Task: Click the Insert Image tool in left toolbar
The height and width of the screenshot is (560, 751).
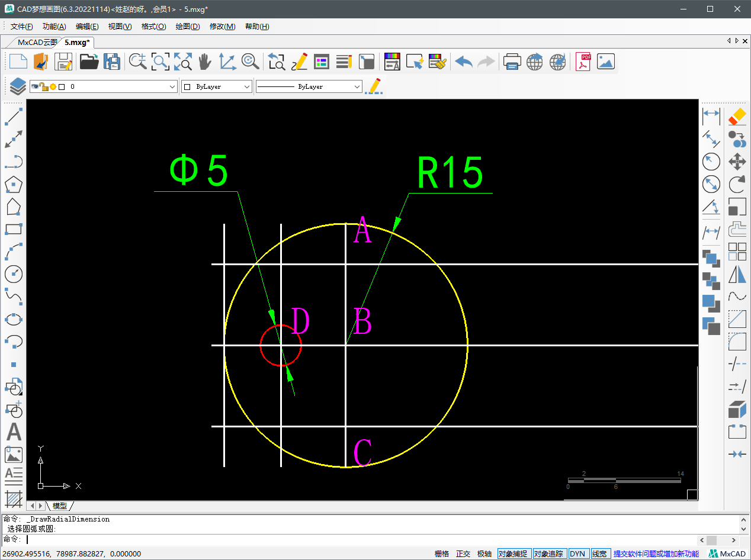Action: (x=14, y=455)
